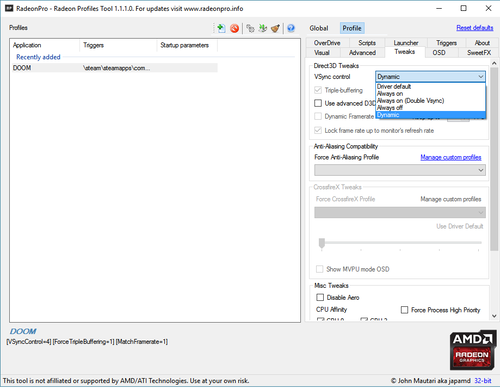Image resolution: width=500 pixels, height=389 pixels.
Task: Click the Reset defaults link
Action: 475,28
